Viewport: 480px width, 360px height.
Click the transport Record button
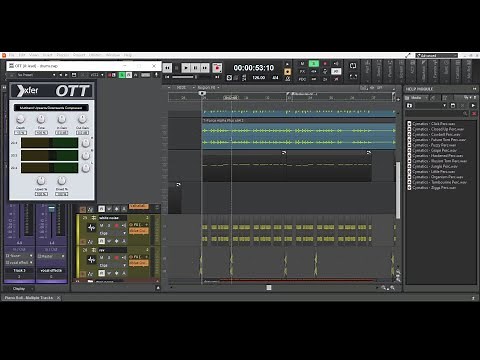coord(217,68)
